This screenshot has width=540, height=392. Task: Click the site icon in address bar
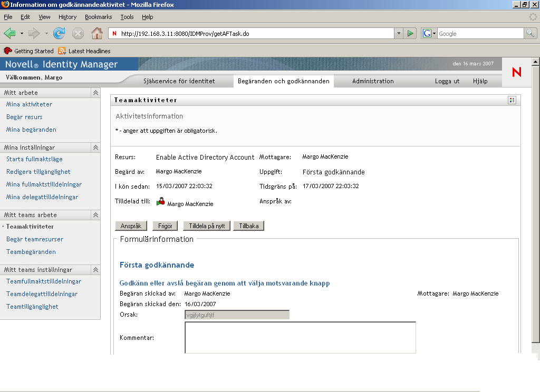[x=114, y=34]
